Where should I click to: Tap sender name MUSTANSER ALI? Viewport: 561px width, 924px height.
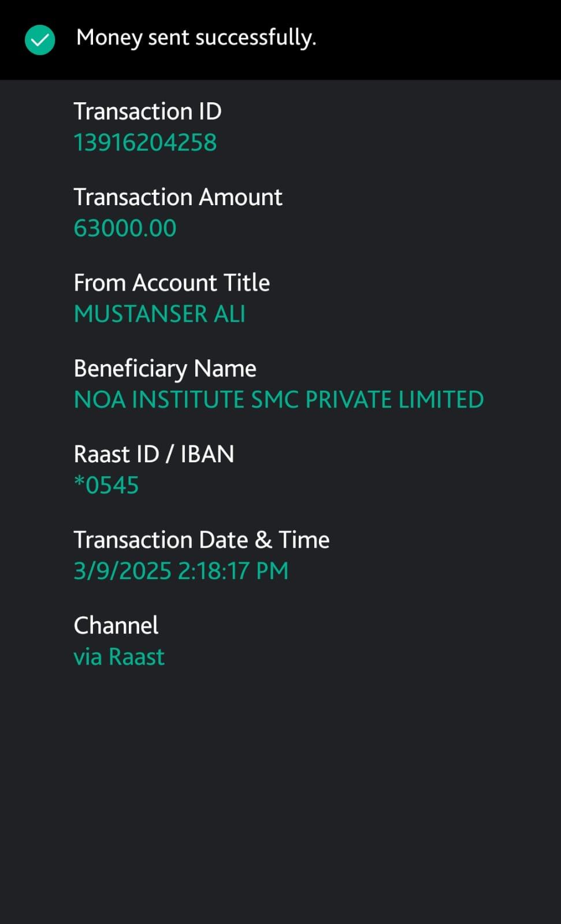159,314
